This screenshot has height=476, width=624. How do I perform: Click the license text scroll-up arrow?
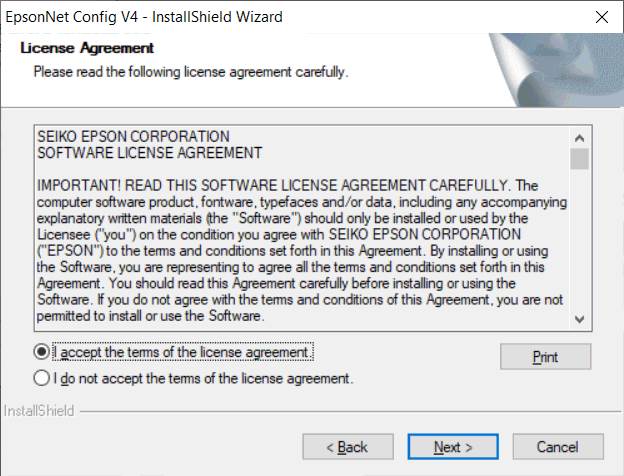[579, 138]
